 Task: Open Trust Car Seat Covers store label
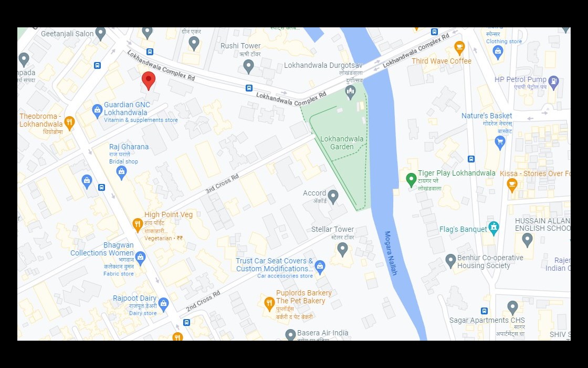(x=275, y=265)
